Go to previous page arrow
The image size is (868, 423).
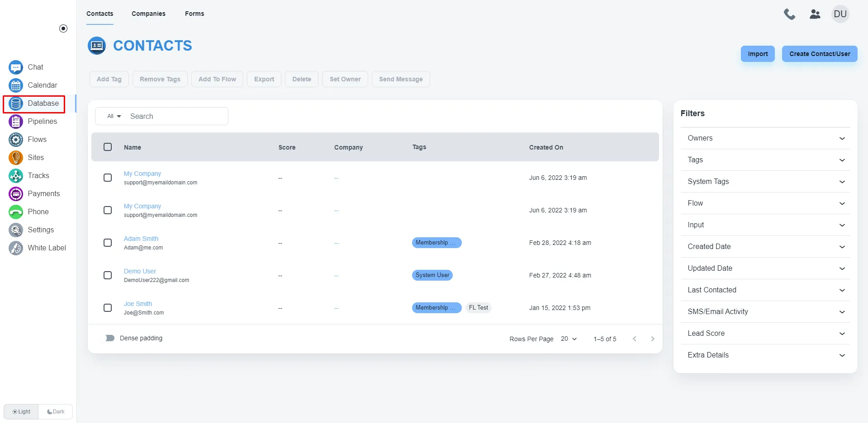coord(635,339)
